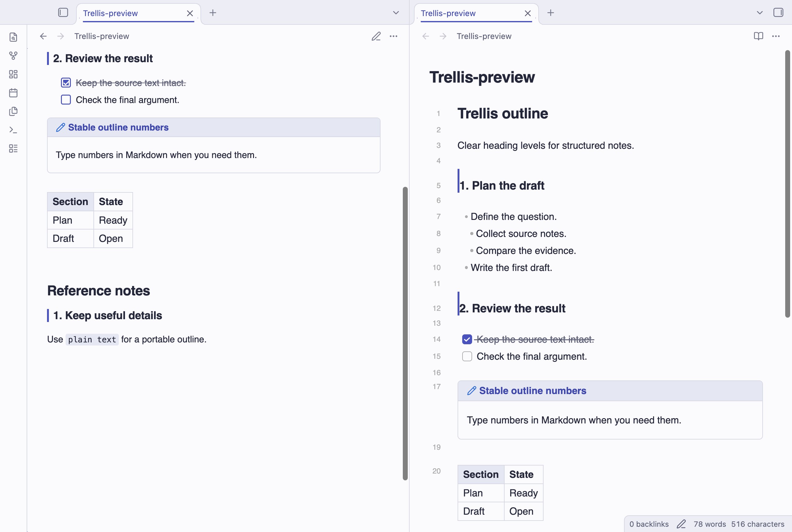This screenshot has width=792, height=532.
Task: Navigate back in left pane
Action: click(43, 36)
